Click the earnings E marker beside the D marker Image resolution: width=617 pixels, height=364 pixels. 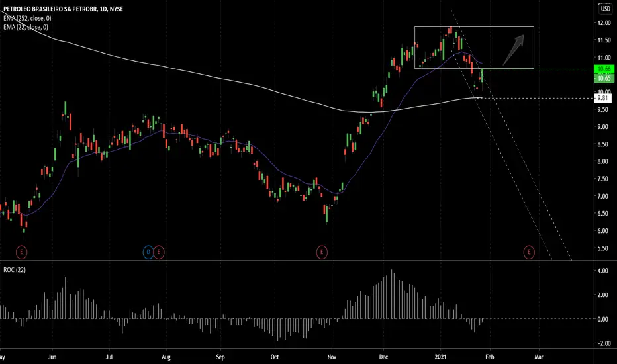point(159,252)
